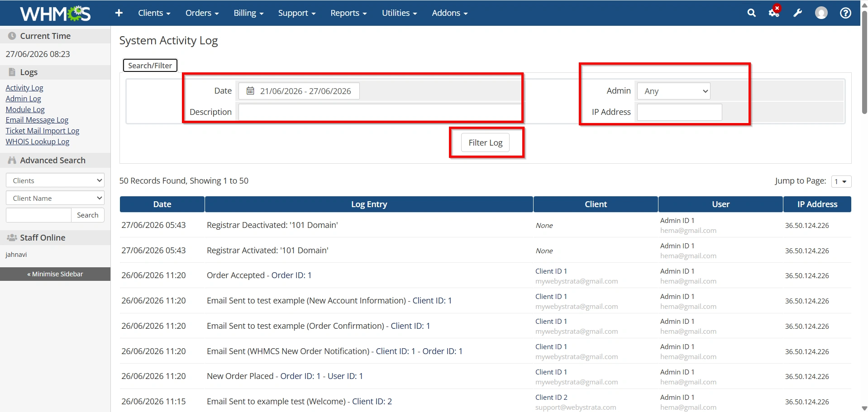Click 'Registrar Activated: 101 Domain' entry
Screen dimensions: 868x412
click(x=267, y=250)
